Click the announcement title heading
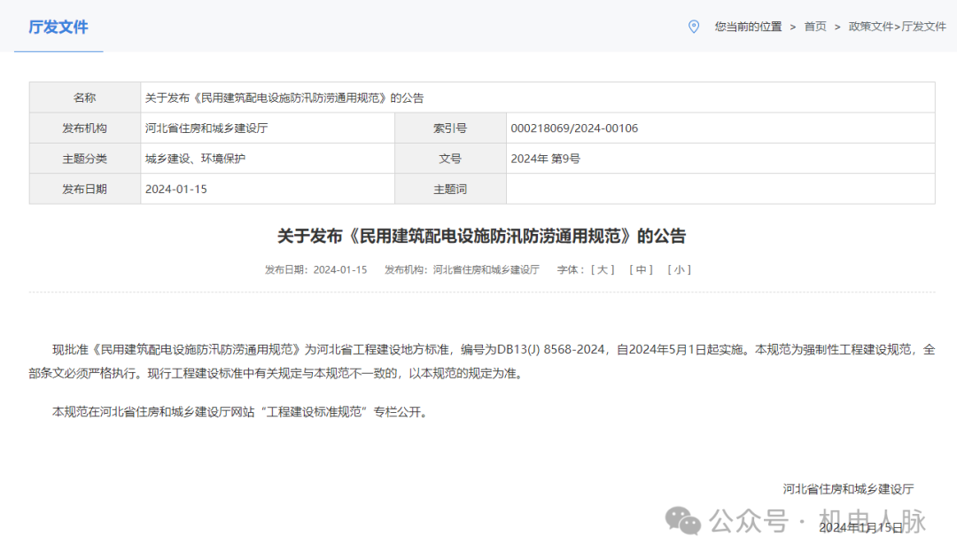Screen dimensions: 957x560 click(x=484, y=237)
